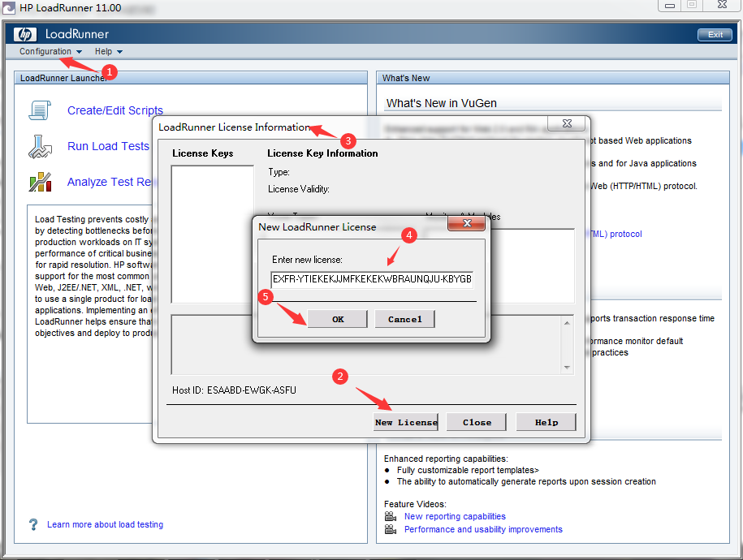This screenshot has height=560, width=743.
Task: Click the What's New panel header
Action: 553,78
